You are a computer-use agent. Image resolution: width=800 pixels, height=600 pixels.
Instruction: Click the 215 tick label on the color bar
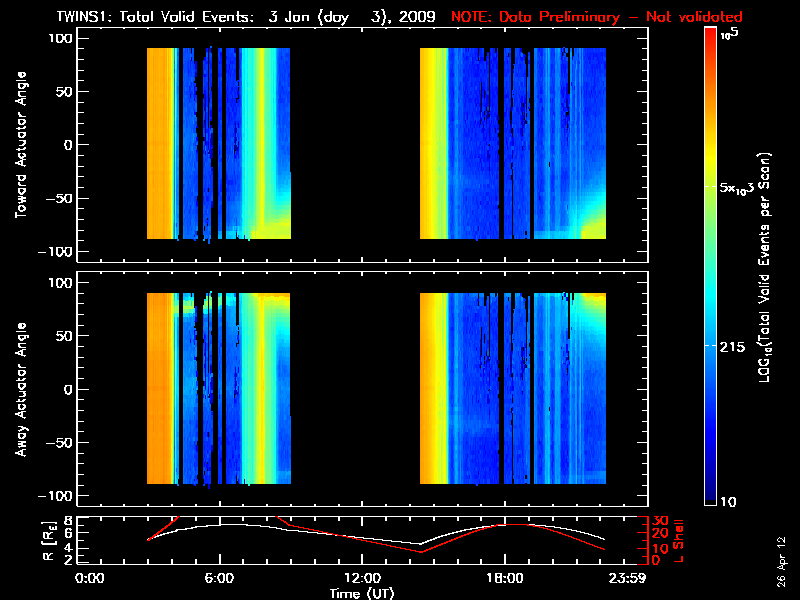(x=736, y=345)
